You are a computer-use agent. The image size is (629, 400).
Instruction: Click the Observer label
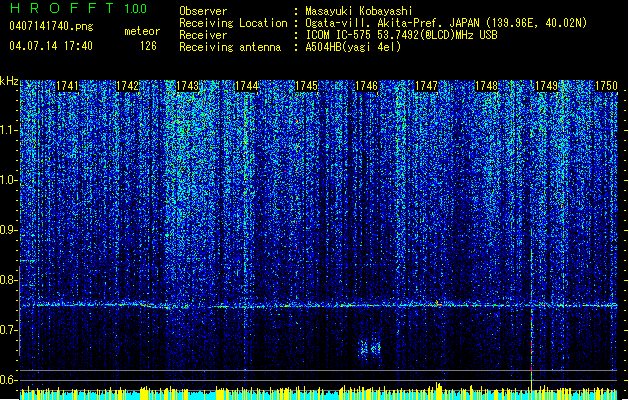pyautogui.click(x=203, y=11)
